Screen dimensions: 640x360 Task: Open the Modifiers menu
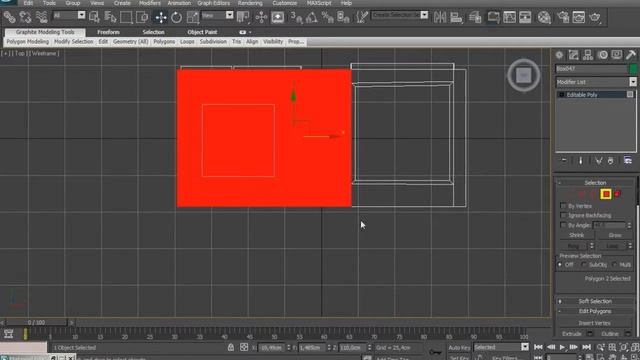pyautogui.click(x=149, y=3)
